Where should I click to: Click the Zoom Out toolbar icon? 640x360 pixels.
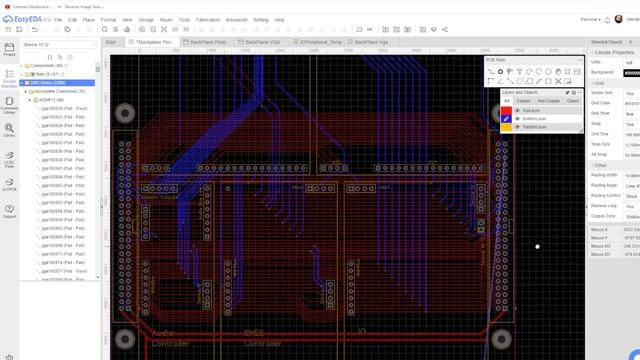[153, 29]
